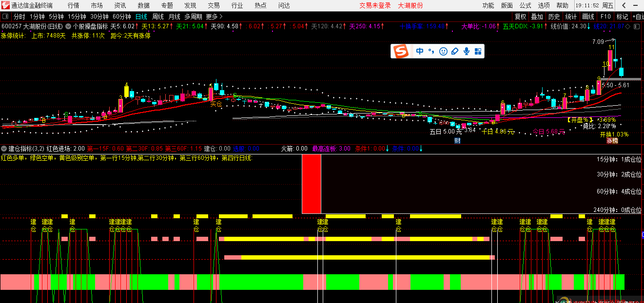Image resolution: width=644 pixels, height=303 pixels.
Task: Click the +自选 add to watchlist button
Action: 637,17
